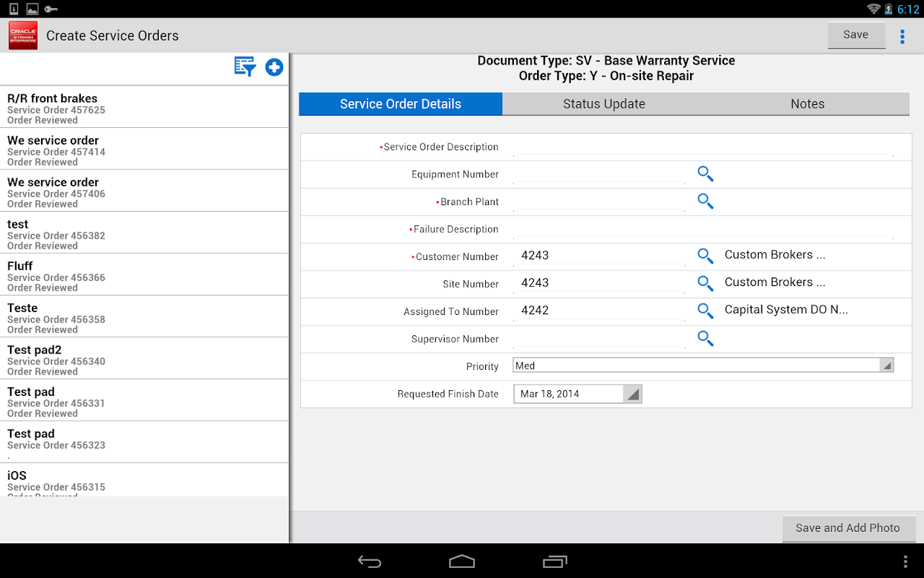Tap the Android Home navigation button

pos(462,561)
